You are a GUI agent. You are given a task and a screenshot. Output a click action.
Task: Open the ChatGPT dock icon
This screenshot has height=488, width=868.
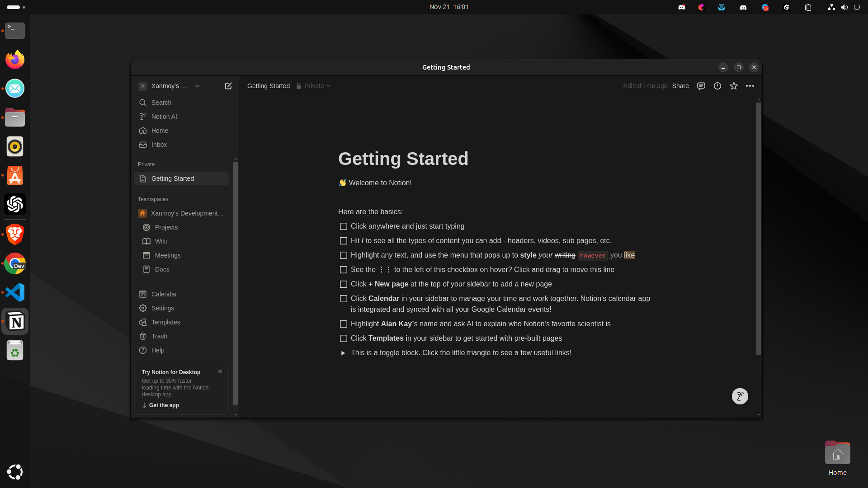click(x=15, y=205)
